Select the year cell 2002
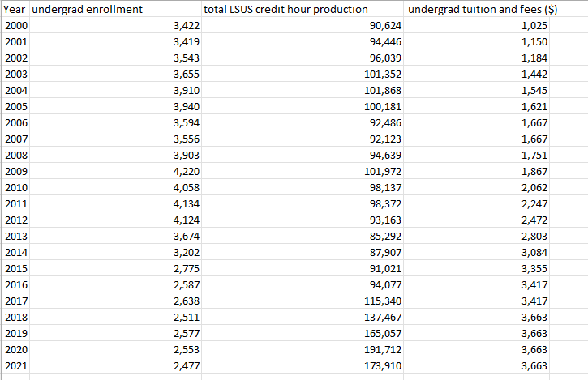Image resolution: width=588 pixels, height=380 pixels. click(15, 58)
